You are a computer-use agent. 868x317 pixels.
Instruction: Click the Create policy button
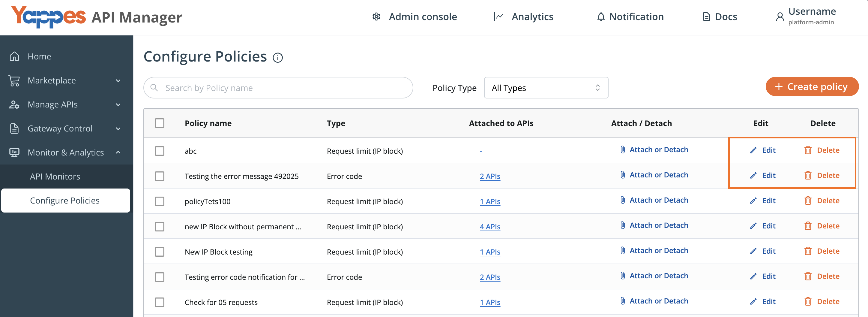[x=812, y=87]
